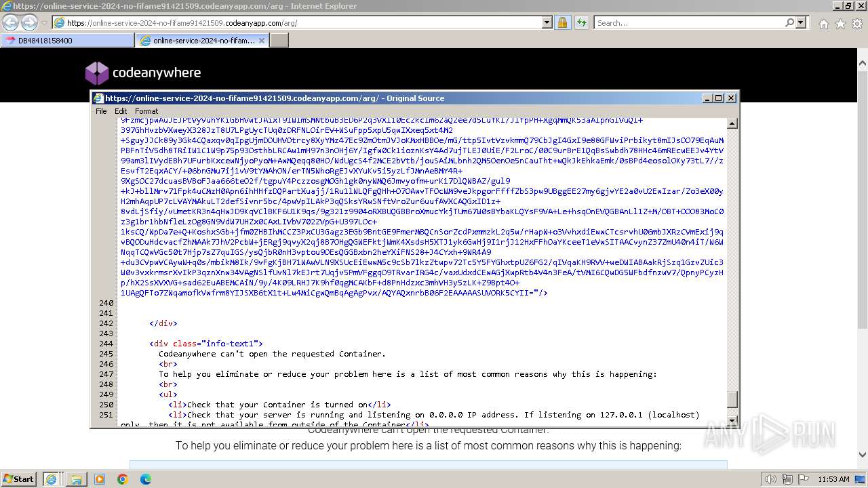The height and width of the screenshot is (488, 868).
Task: Launch Google Chrome from taskbar
Action: click(123, 479)
